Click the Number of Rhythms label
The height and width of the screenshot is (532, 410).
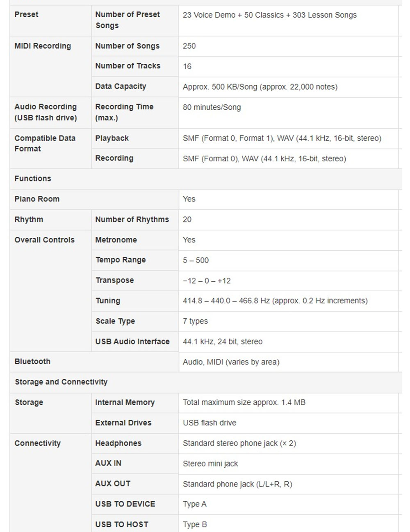[x=132, y=220]
